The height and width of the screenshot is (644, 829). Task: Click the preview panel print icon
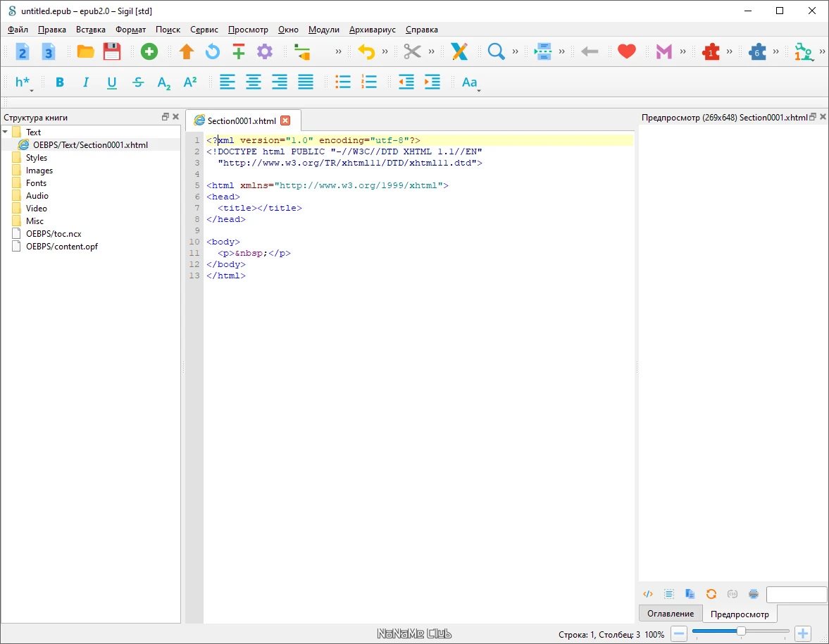tap(753, 594)
